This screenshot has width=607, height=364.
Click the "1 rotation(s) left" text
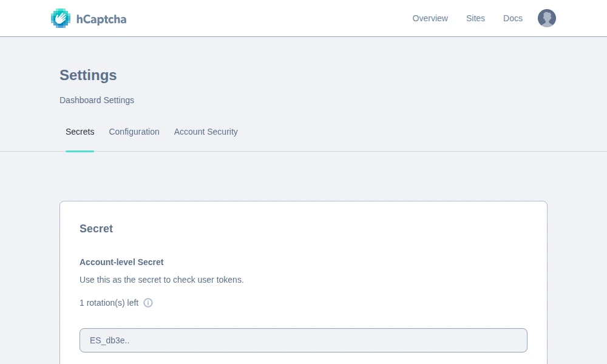click(x=109, y=303)
